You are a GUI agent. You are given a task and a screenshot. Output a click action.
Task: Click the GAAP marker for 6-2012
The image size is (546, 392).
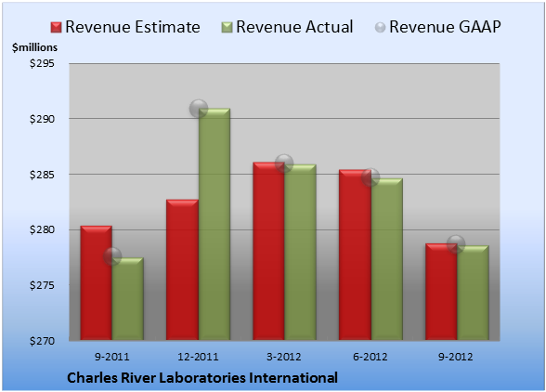tap(370, 177)
